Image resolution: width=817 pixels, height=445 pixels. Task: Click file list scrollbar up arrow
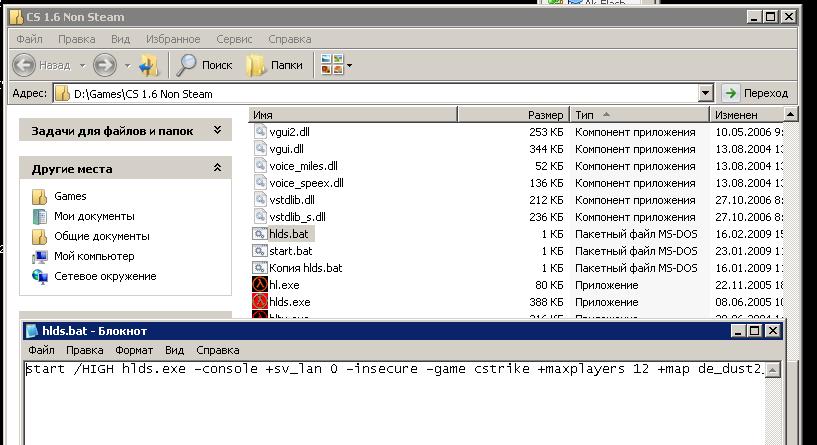coord(790,114)
